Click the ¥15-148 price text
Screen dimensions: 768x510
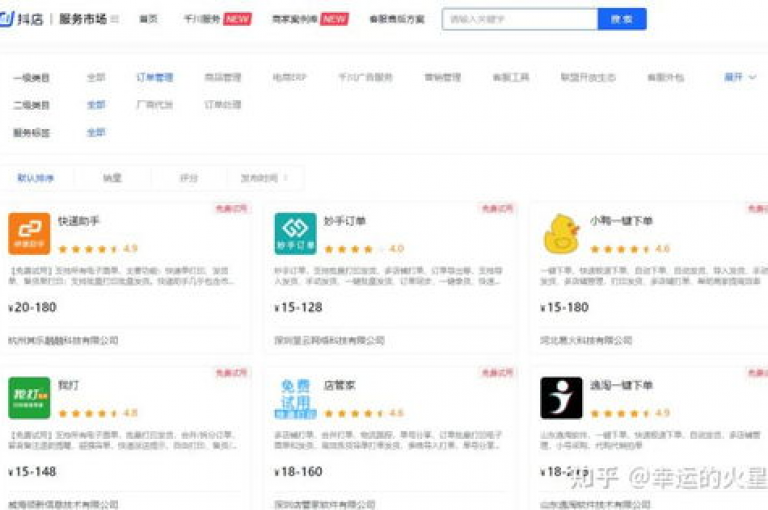[32, 471]
